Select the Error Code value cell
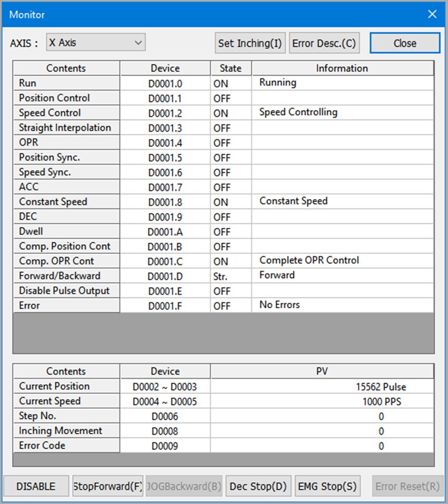The height and width of the screenshot is (504, 448). tap(322, 446)
